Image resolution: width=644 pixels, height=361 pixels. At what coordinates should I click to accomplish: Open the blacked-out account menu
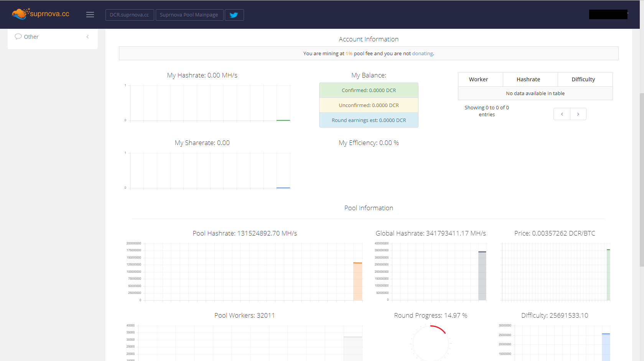coord(608,15)
